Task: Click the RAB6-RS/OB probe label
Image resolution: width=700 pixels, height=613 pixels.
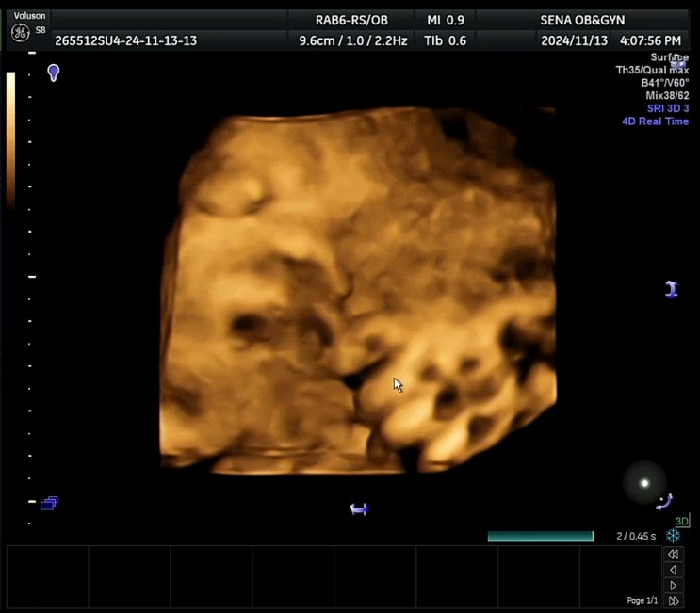Action: click(351, 20)
